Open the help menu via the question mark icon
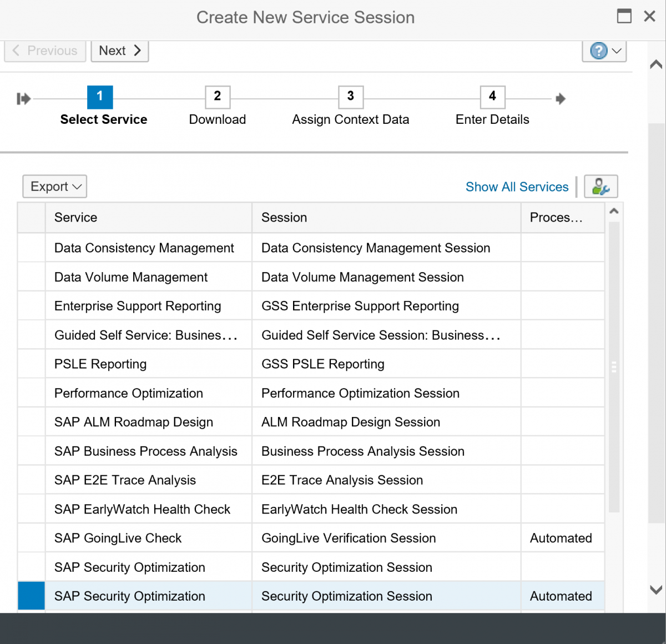666x644 pixels. 598,51
